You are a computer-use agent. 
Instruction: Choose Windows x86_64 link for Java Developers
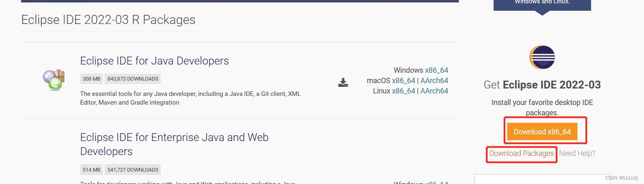[x=436, y=70]
